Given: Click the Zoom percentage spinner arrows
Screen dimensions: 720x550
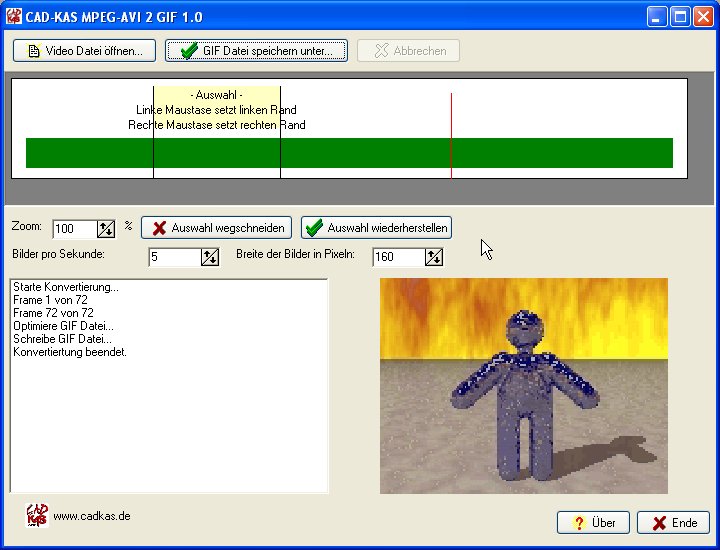Looking at the screenshot, I should click(106, 229).
